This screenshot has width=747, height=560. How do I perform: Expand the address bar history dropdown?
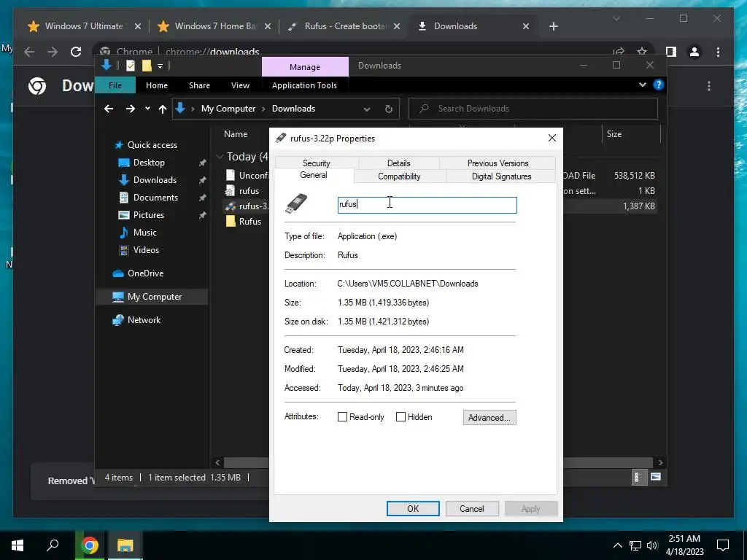click(367, 109)
